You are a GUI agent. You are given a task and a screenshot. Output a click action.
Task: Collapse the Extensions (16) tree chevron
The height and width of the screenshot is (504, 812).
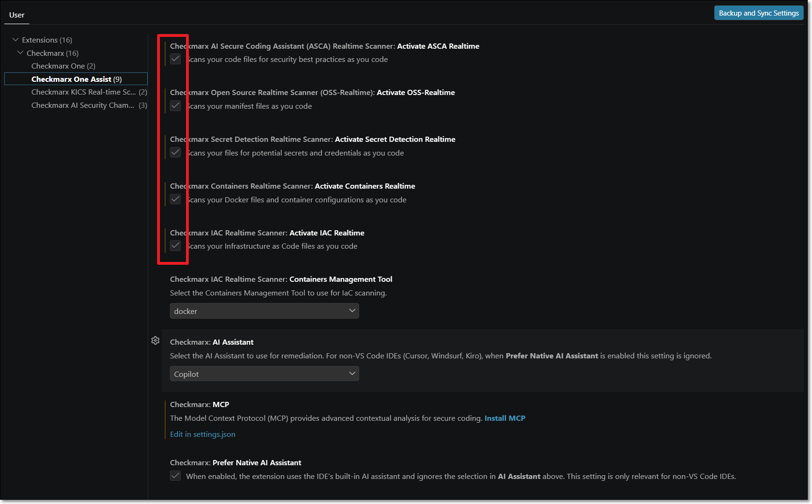pyautogui.click(x=16, y=40)
